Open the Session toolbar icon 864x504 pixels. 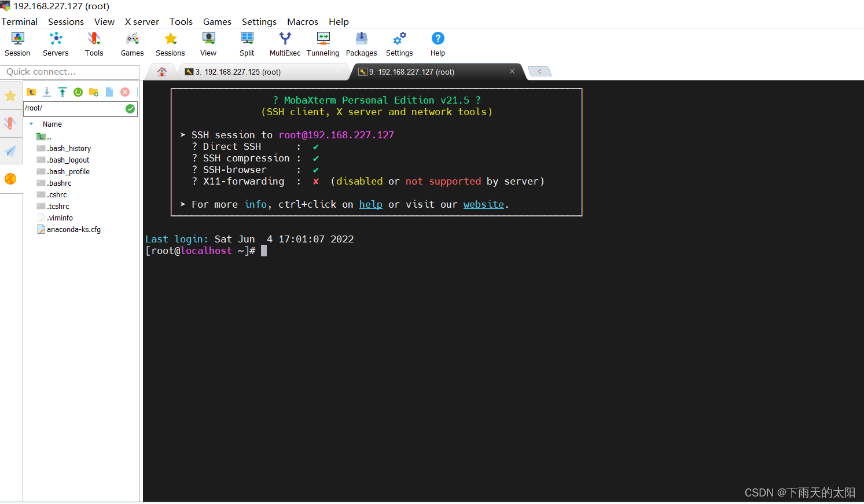pos(17,44)
